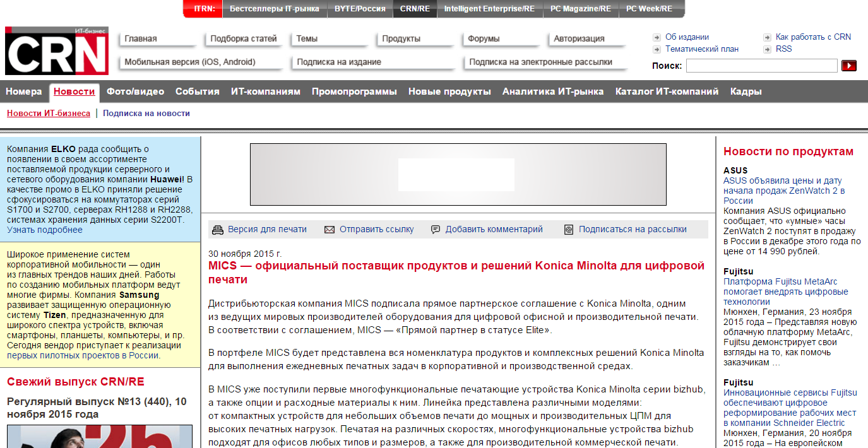
Task: Select Новые продукты in navigation bar
Action: (x=449, y=91)
